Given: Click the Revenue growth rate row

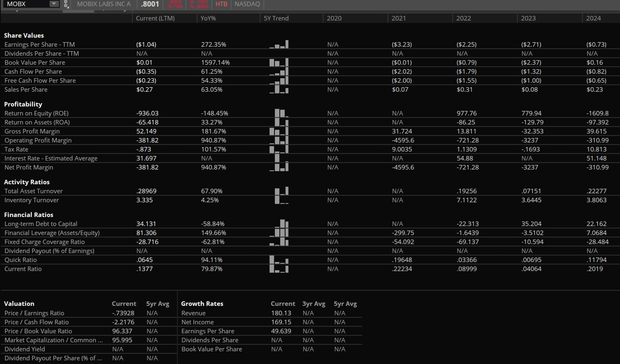Looking at the screenshot, I should click(x=193, y=313).
